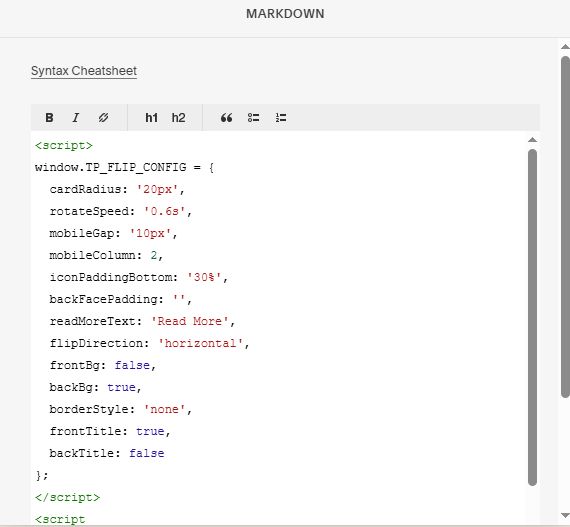Screen dimensions: 570x527
Task: Create a bulleted list from the toolbar
Action: tap(253, 118)
